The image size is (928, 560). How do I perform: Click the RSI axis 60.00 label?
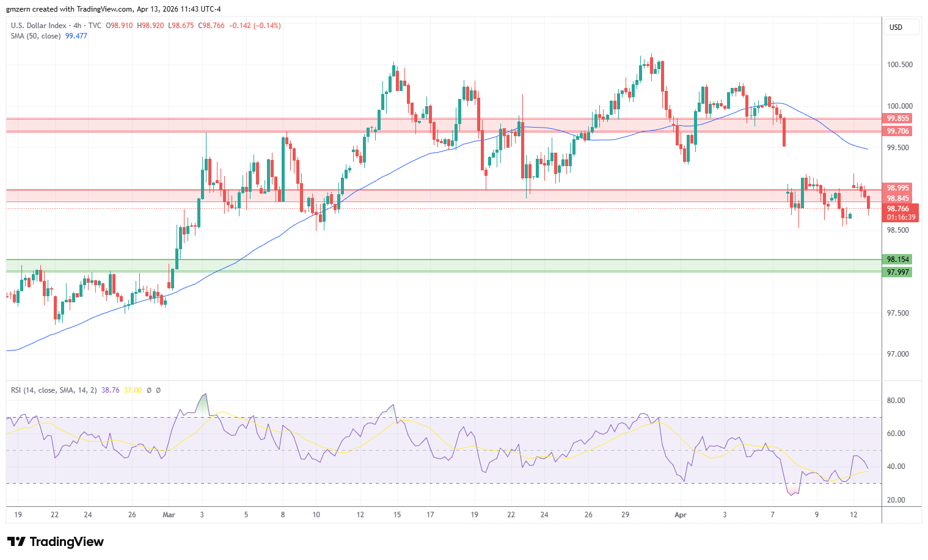coord(896,434)
